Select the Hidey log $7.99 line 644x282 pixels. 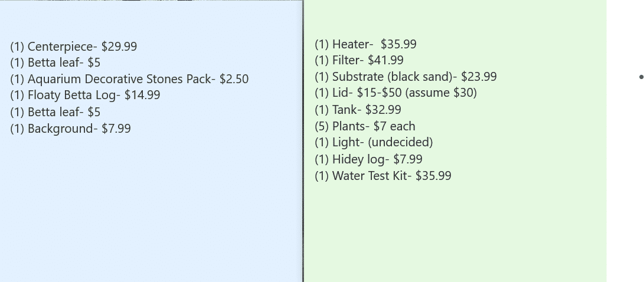(368, 159)
